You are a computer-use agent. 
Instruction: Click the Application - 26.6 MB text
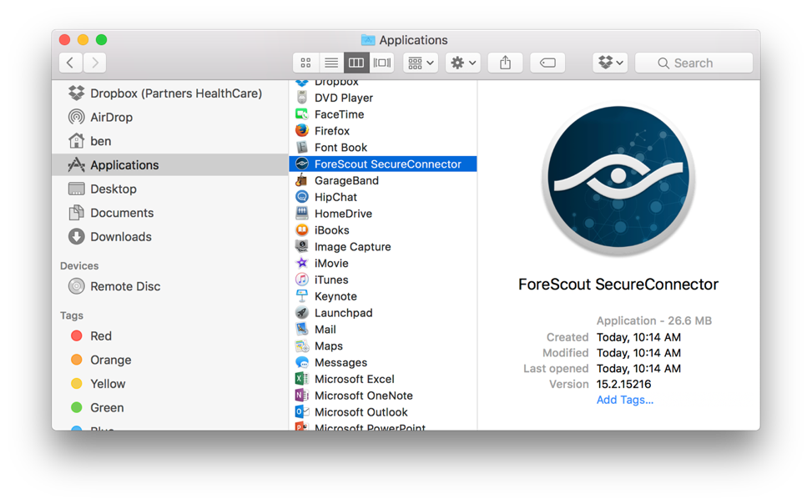pos(654,320)
